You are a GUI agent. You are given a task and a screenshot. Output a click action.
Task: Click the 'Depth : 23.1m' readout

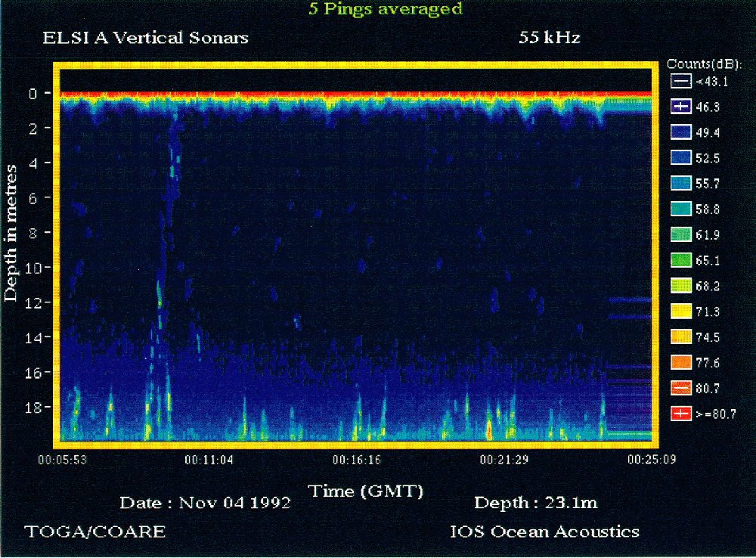click(x=536, y=503)
